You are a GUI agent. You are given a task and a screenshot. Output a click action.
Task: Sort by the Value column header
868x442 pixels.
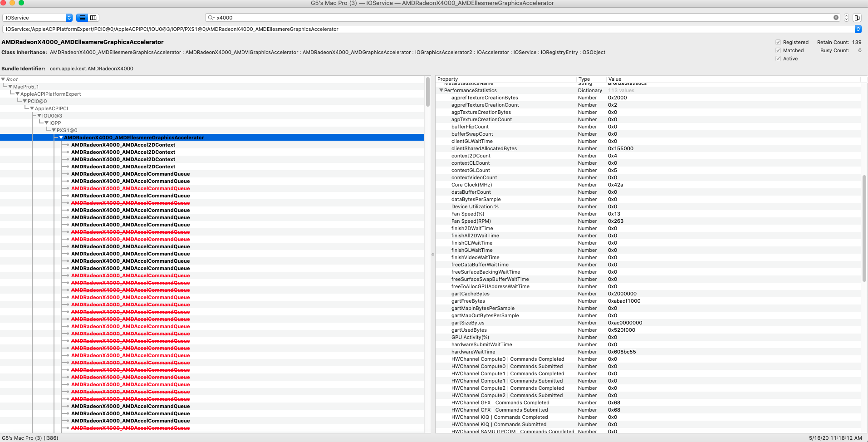[x=733, y=79]
